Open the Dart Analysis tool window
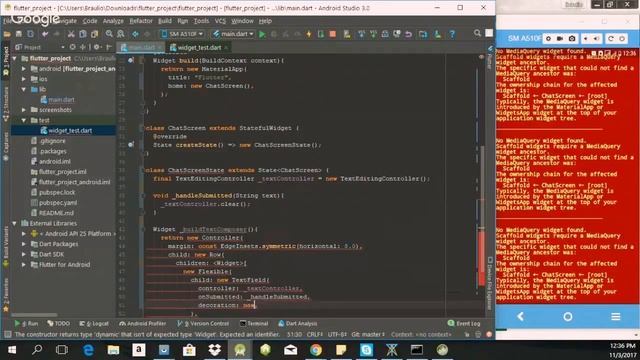 [x=298, y=324]
